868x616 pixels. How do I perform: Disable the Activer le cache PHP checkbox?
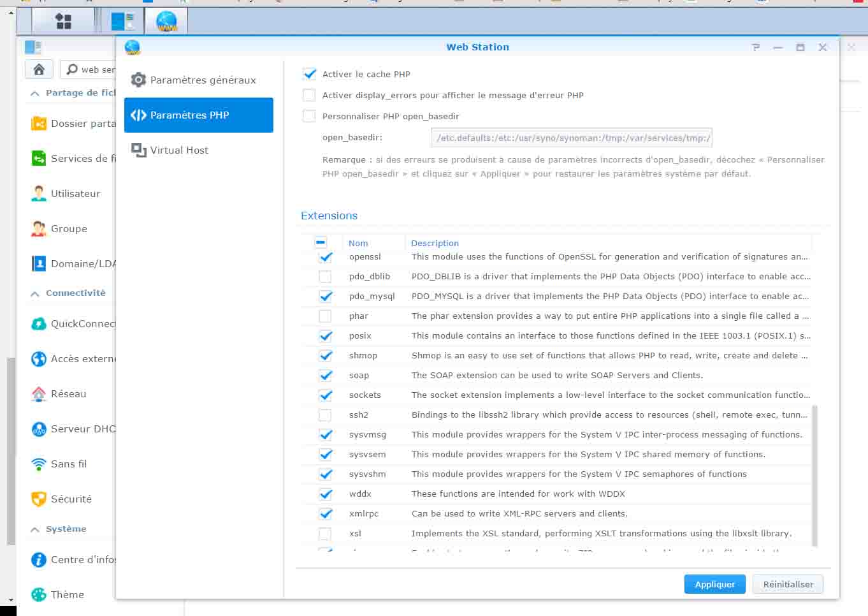tap(310, 74)
